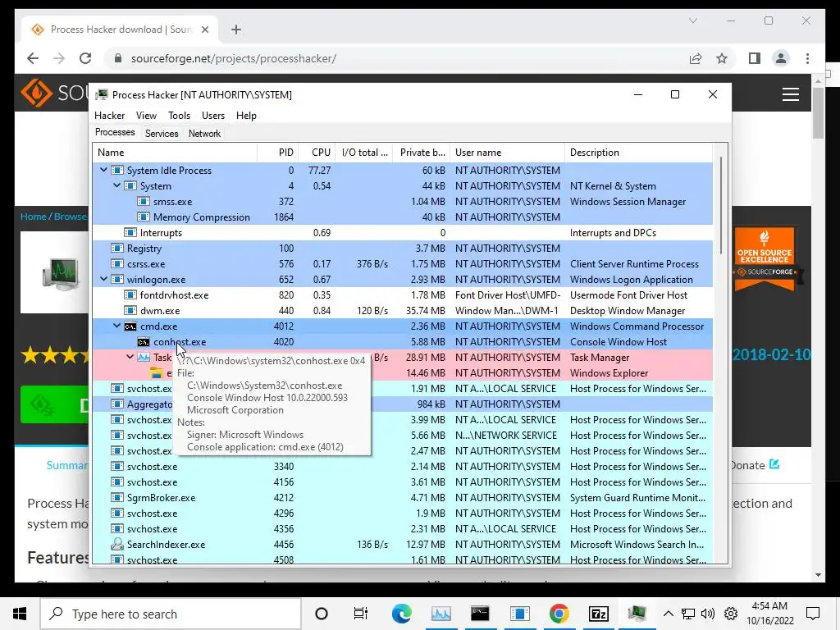
Task: Click the dwm.exe process icon
Action: click(x=130, y=310)
